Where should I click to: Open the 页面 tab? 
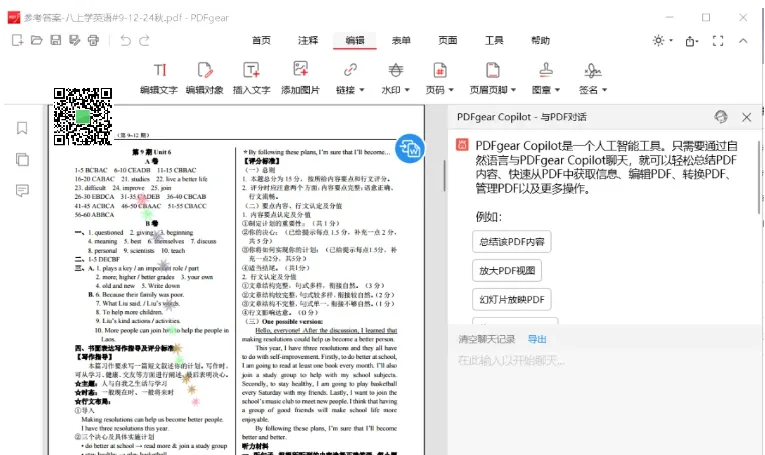pos(448,40)
